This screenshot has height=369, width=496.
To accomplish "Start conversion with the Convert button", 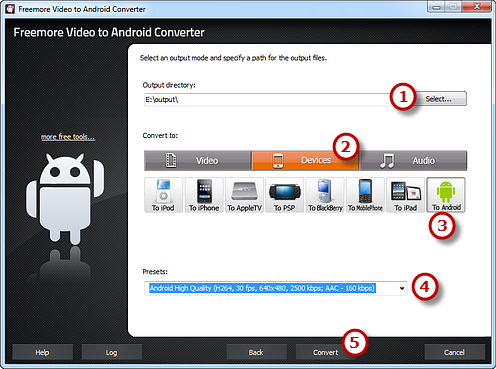I will [x=325, y=352].
